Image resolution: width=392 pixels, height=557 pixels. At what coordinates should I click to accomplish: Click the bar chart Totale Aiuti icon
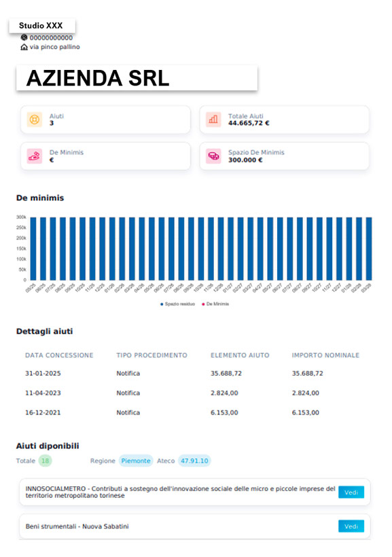pyautogui.click(x=213, y=120)
